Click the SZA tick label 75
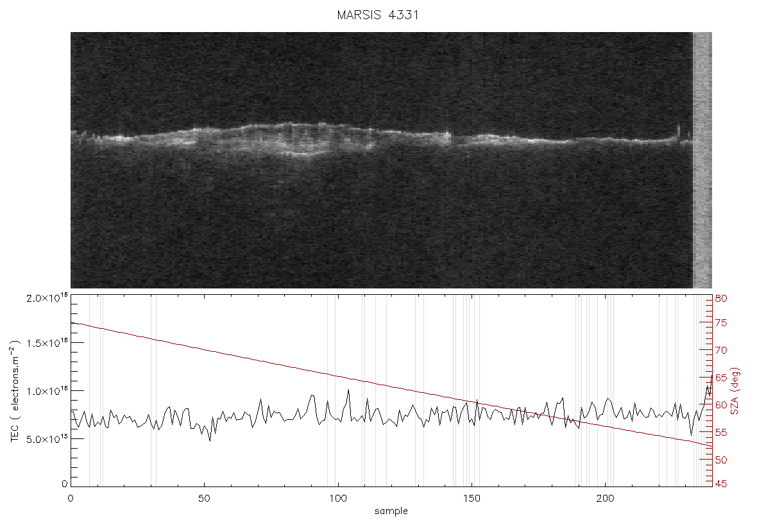The height and width of the screenshot is (532, 757). (721, 323)
